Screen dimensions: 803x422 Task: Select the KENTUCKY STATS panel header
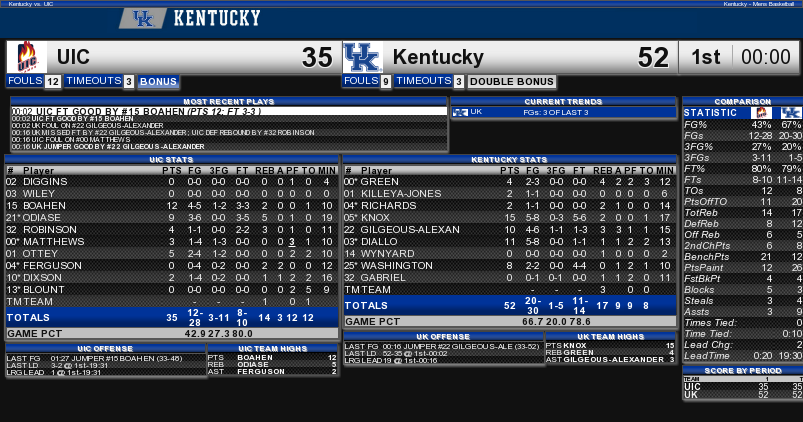(x=509, y=159)
